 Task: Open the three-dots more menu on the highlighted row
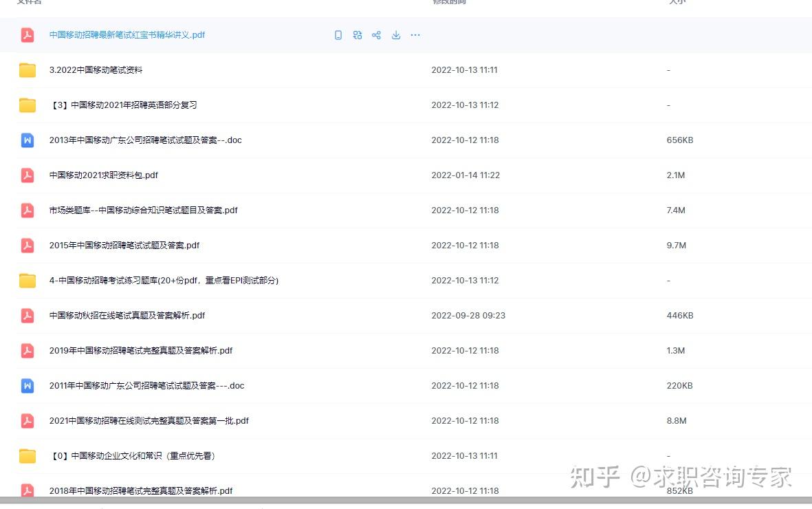415,35
